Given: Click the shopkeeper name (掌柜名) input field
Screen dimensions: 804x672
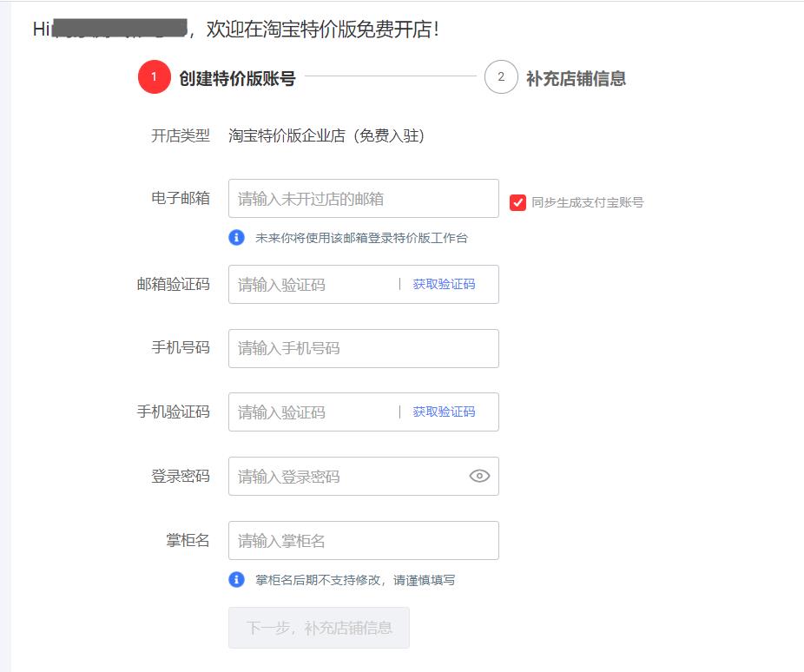Looking at the screenshot, I should (x=364, y=540).
